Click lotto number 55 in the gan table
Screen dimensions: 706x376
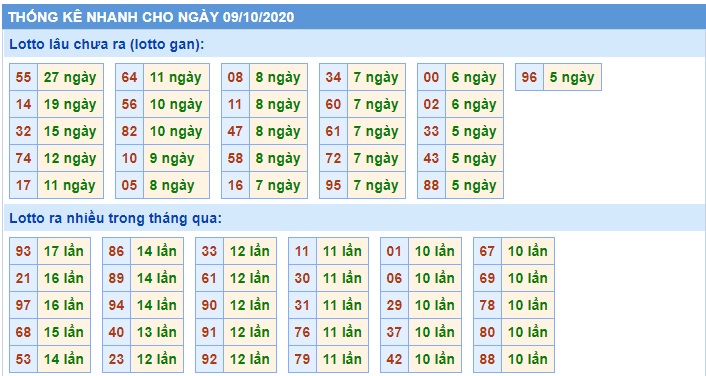(x=23, y=77)
